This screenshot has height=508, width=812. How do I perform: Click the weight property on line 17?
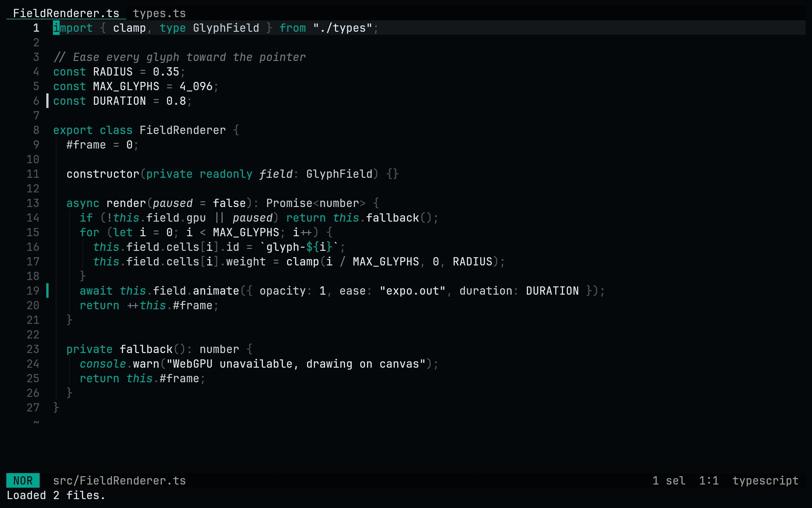coord(246,262)
